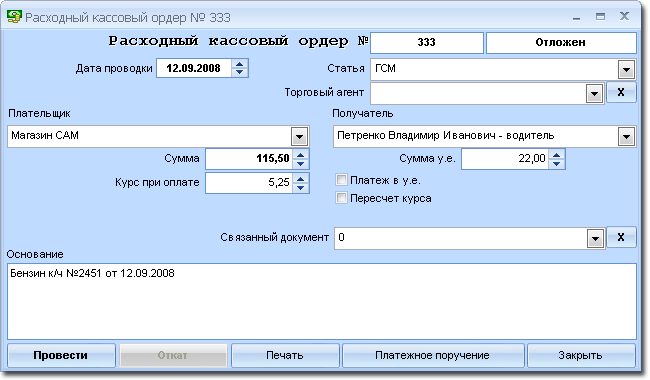
Task: Decrease Курс при оплате with down arrow
Action: (x=301, y=188)
